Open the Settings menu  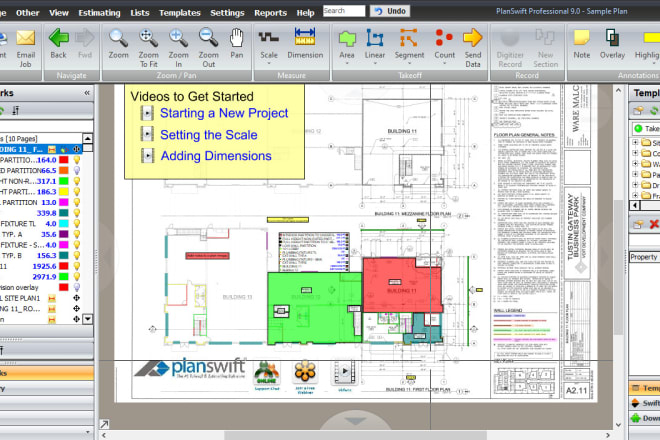(x=227, y=13)
